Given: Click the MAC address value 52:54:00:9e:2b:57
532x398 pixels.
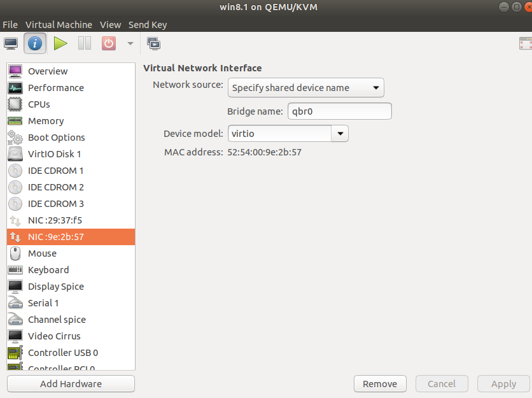Looking at the screenshot, I should point(264,152).
